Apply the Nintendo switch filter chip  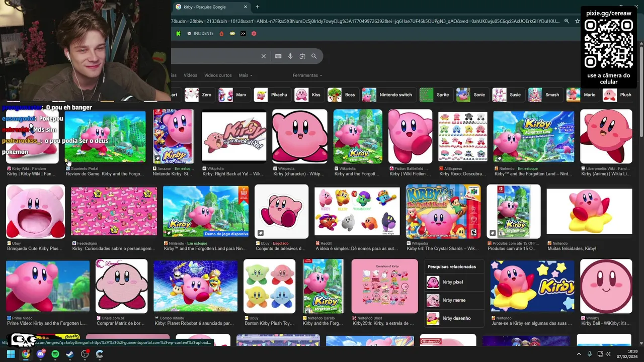[x=388, y=95]
